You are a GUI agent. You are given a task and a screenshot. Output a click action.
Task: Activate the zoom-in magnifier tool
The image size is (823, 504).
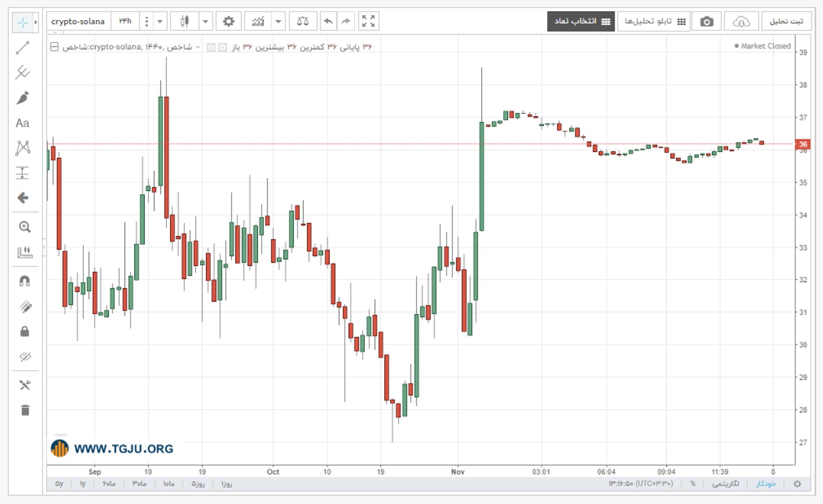(24, 227)
